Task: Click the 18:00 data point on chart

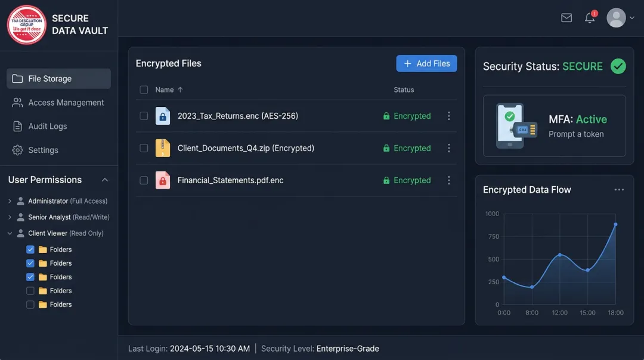Action: coord(615,224)
